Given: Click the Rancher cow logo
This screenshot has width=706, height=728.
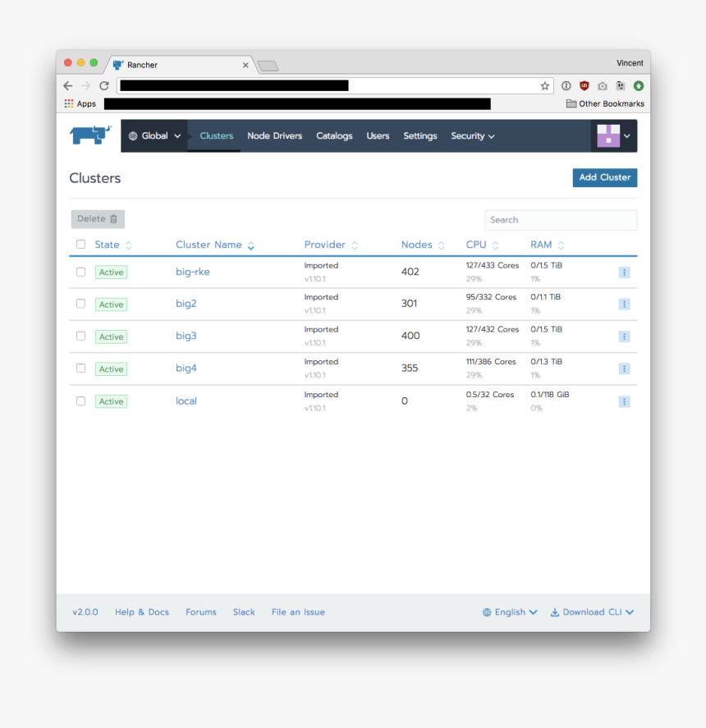Looking at the screenshot, I should click(x=90, y=135).
